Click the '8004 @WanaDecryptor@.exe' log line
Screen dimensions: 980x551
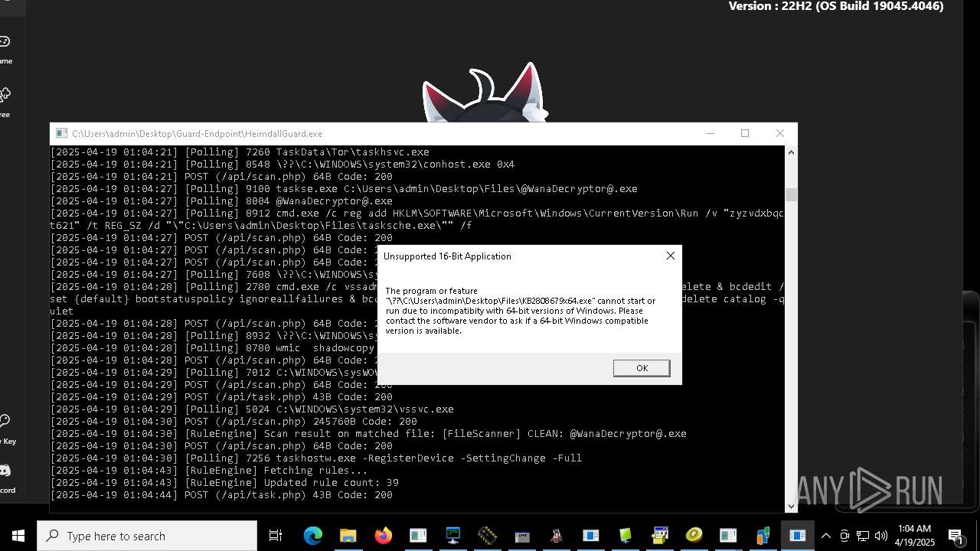pyautogui.click(x=221, y=201)
